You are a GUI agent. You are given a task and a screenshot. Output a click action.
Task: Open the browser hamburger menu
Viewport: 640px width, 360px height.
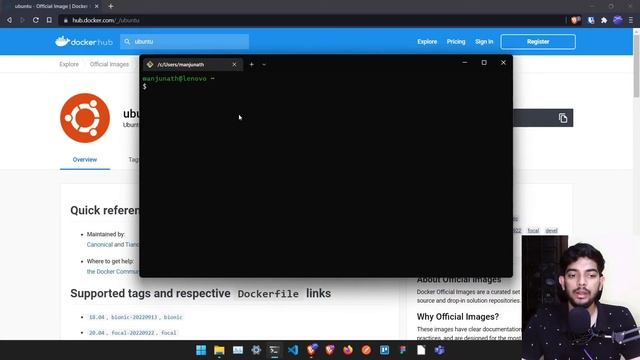(631, 20)
